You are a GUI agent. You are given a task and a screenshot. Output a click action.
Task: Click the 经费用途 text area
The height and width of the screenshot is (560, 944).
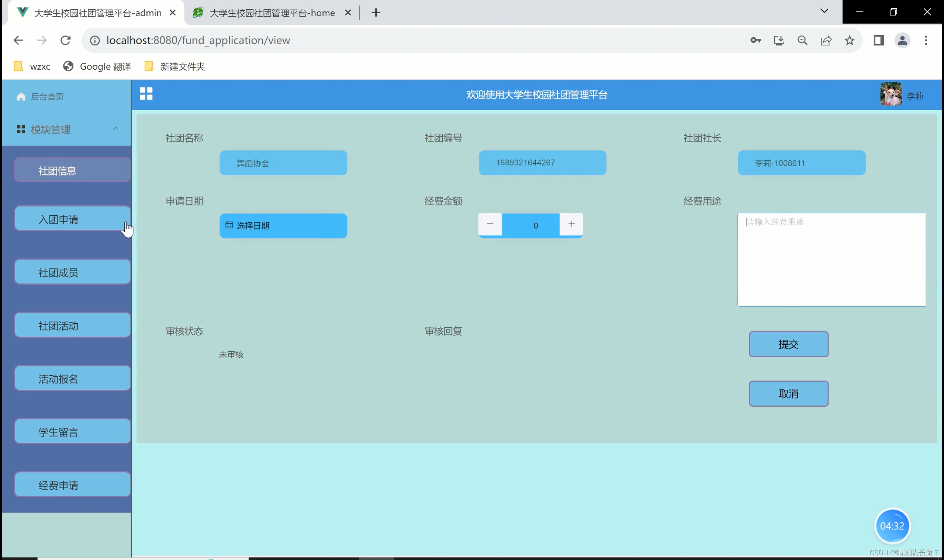[x=831, y=260]
